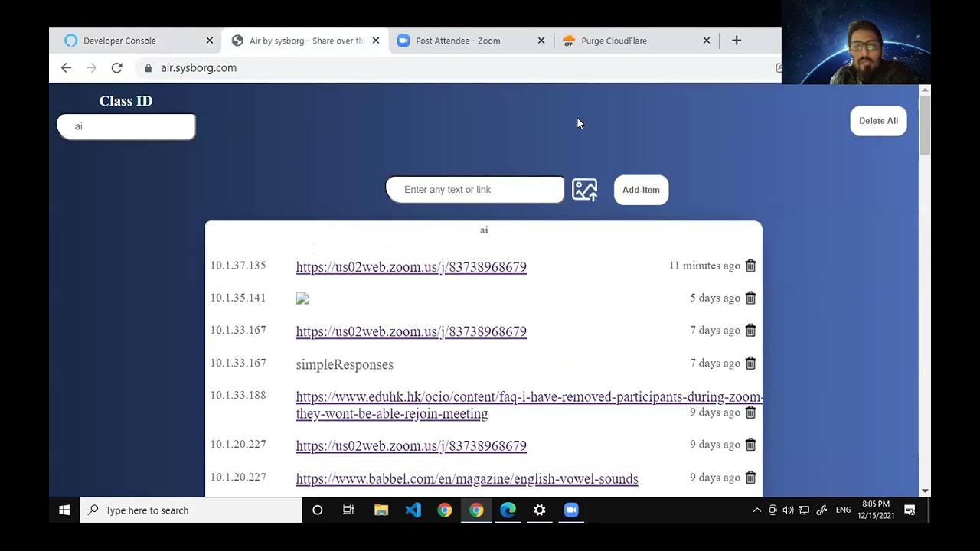Delete the 10.1.33.167 zoom link entry
Viewport: 980px width, 551px height.
pyautogui.click(x=750, y=330)
